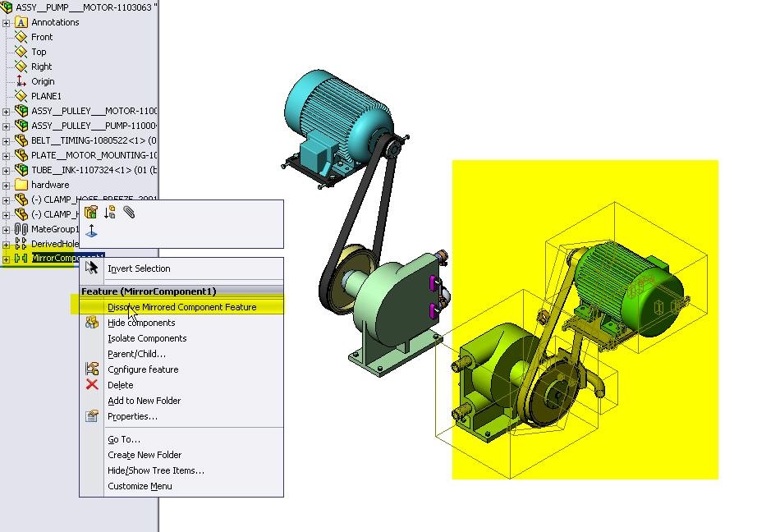Click the Normal To icon in context toolbar
Viewport: 757px width, 532px height.
pos(91,231)
